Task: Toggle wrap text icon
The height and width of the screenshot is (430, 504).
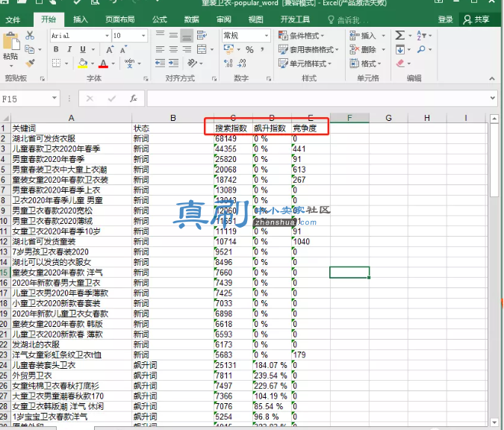Action: coord(202,35)
